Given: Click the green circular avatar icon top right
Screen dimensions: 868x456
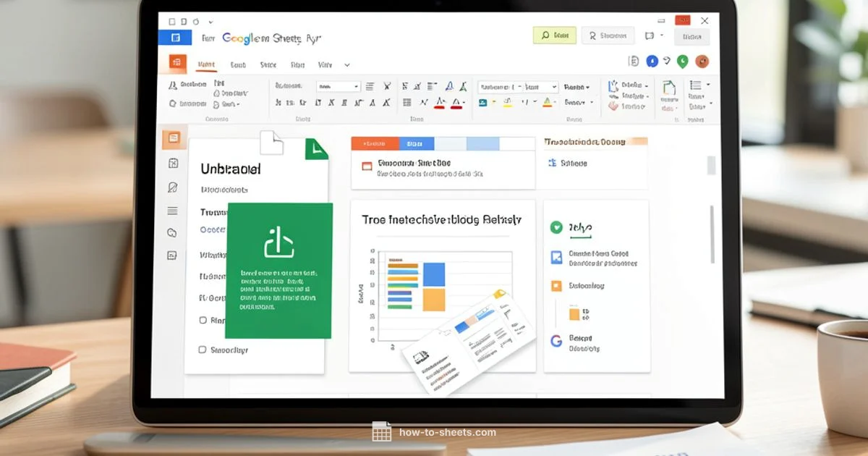Looking at the screenshot, I should (682, 62).
